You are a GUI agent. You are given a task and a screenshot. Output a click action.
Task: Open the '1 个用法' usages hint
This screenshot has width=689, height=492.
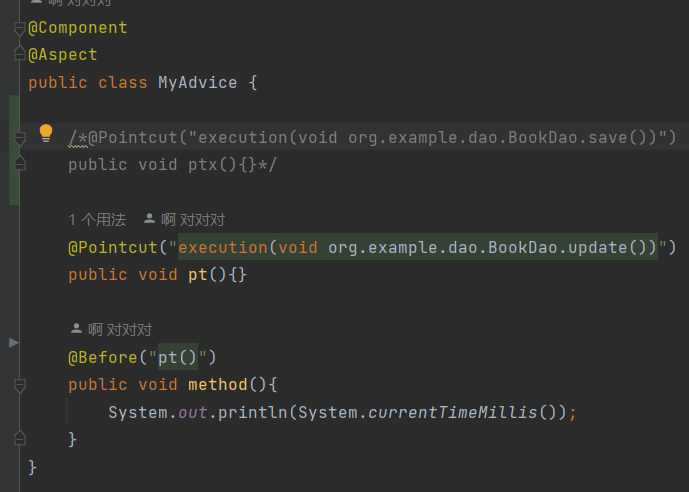(97, 219)
